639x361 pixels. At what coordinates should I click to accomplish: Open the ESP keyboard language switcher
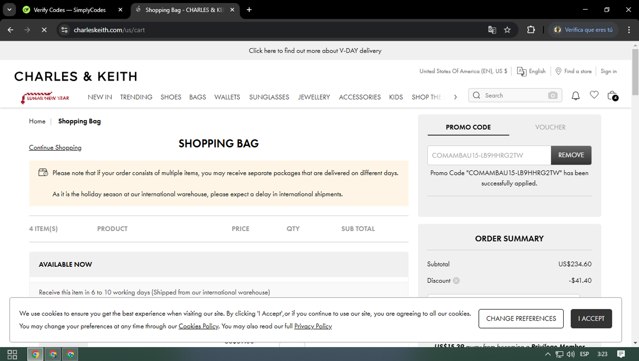click(584, 354)
